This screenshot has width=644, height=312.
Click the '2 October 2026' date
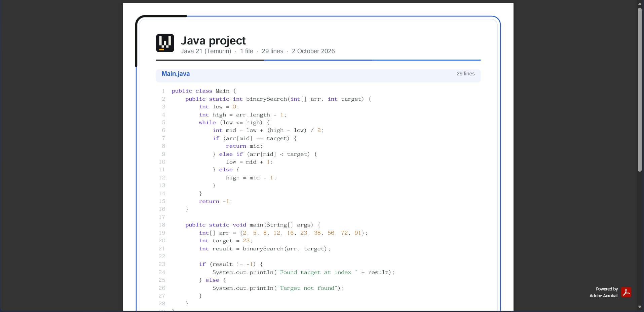(x=313, y=51)
